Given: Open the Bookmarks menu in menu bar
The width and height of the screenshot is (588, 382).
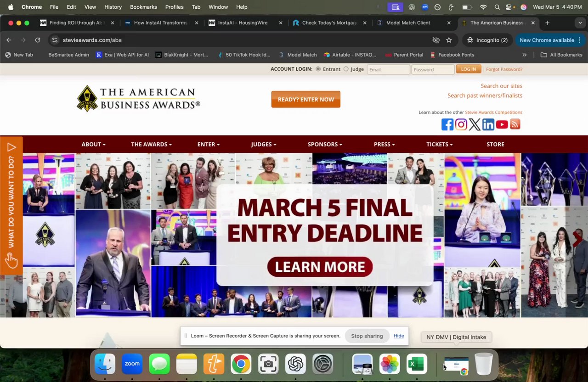Looking at the screenshot, I should pyautogui.click(x=143, y=7).
